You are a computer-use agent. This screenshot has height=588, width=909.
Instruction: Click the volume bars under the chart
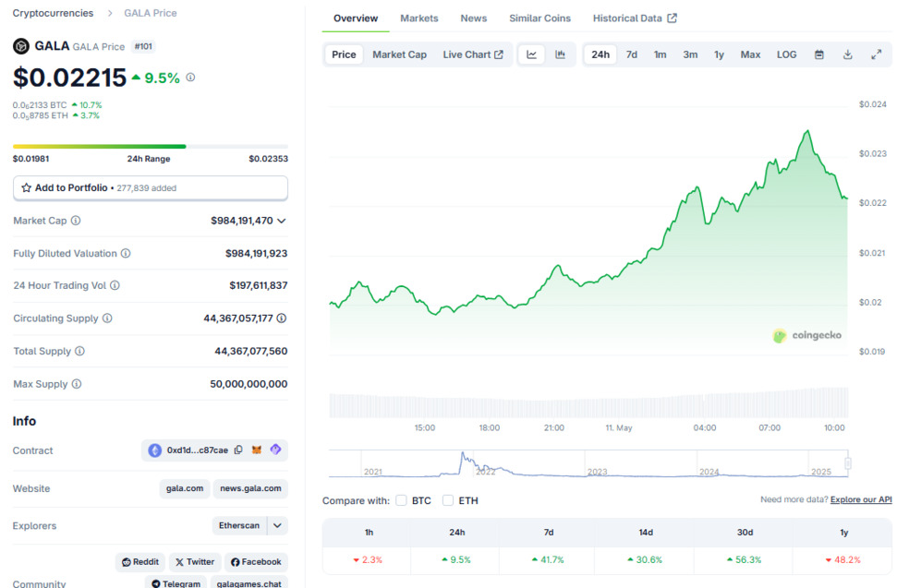[588, 405]
